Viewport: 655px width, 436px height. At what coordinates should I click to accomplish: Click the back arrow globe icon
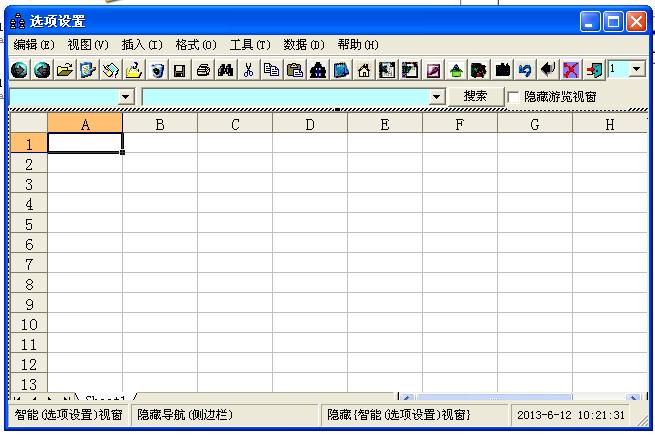tap(42, 70)
